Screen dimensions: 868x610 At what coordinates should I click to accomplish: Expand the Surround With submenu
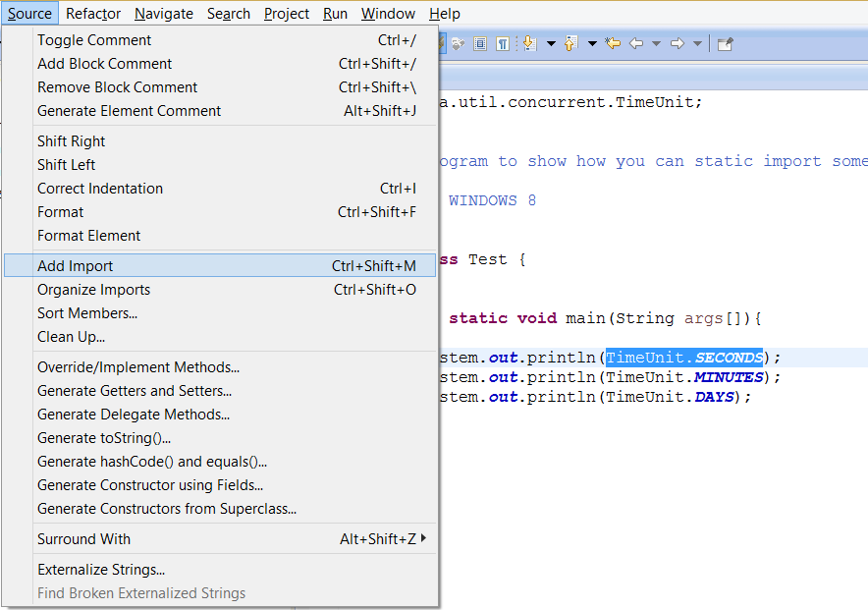coord(220,538)
